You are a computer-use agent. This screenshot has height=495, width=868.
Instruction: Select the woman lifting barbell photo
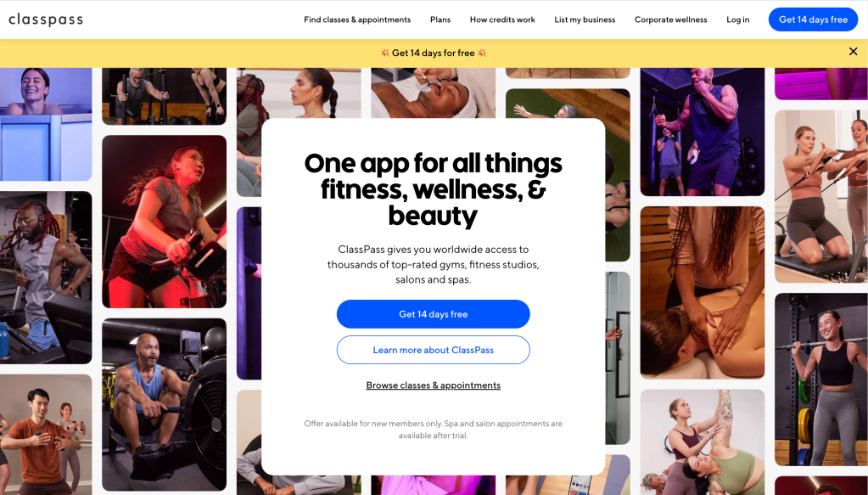821,380
